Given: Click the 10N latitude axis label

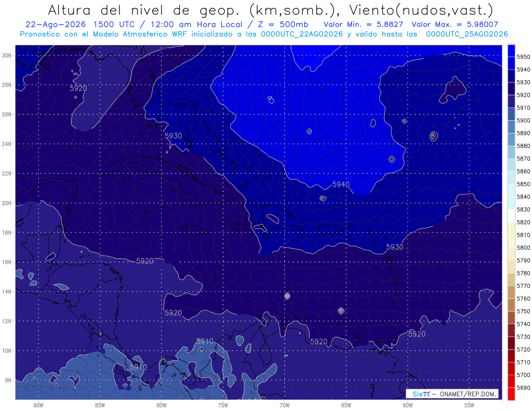Looking at the screenshot, I should [x=7, y=350].
